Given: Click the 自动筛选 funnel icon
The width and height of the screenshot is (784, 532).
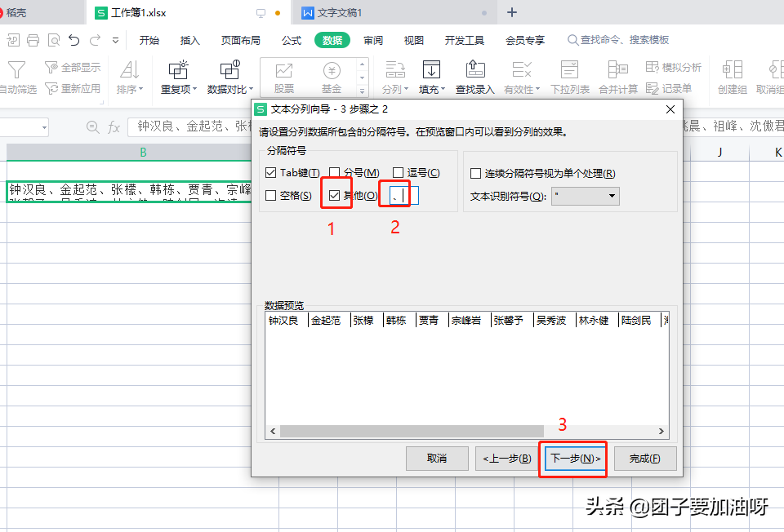Looking at the screenshot, I should tap(16, 70).
